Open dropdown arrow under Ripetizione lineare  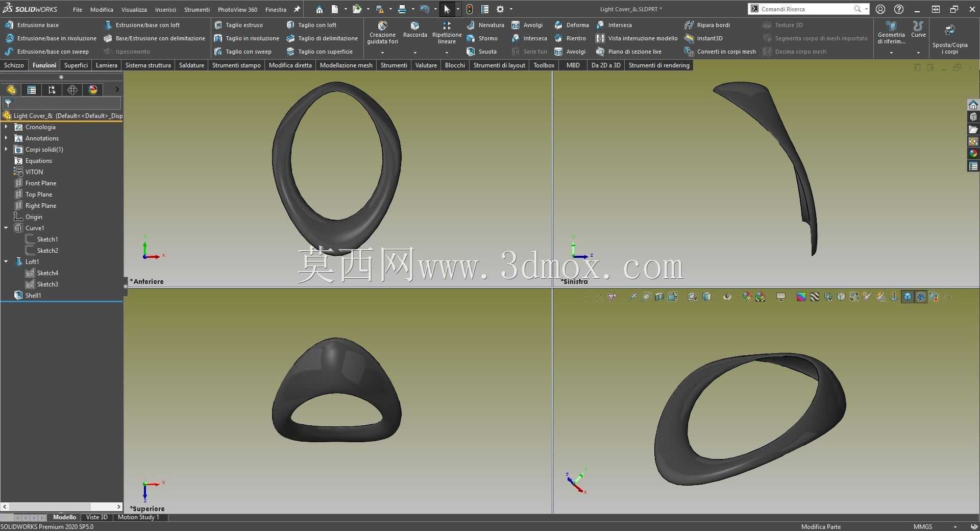[447, 52]
